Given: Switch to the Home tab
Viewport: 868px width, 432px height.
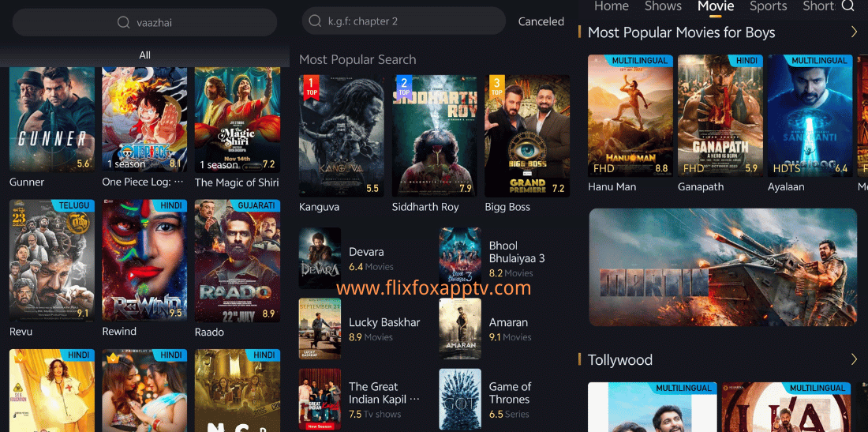Looking at the screenshot, I should (611, 6).
